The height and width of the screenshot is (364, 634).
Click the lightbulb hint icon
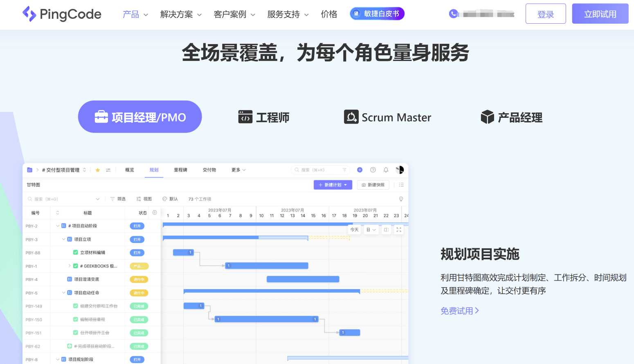(401, 199)
